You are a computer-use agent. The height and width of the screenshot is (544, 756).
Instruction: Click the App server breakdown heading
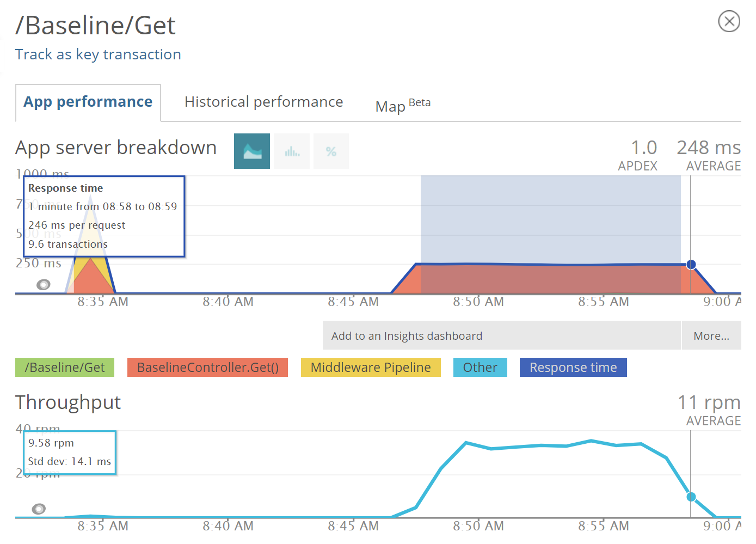(x=116, y=148)
